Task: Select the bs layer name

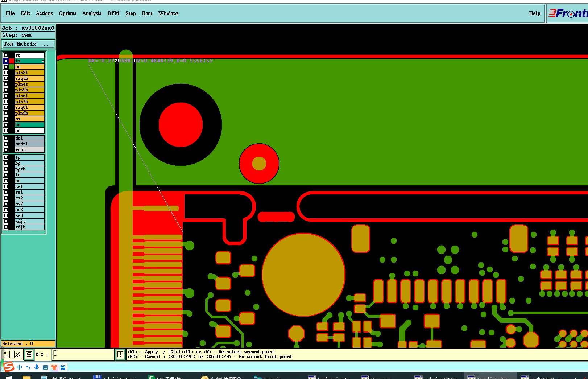Action: point(30,125)
